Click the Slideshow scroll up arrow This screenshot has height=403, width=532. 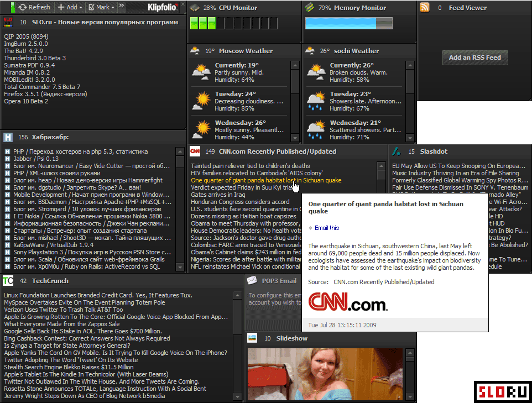coord(410,353)
